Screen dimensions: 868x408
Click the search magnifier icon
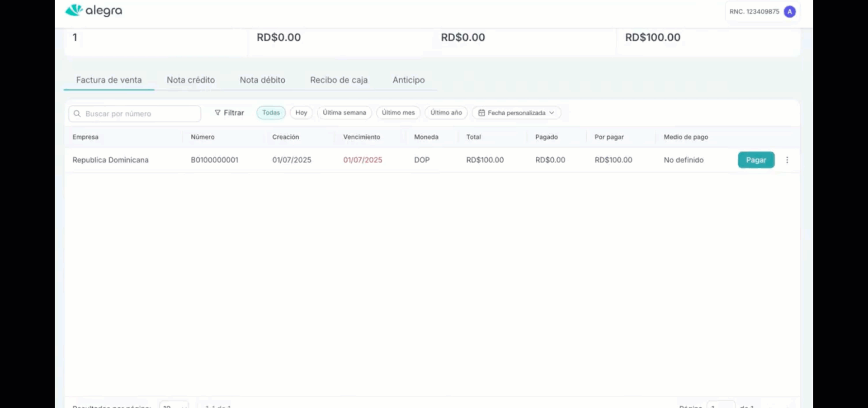(77, 114)
